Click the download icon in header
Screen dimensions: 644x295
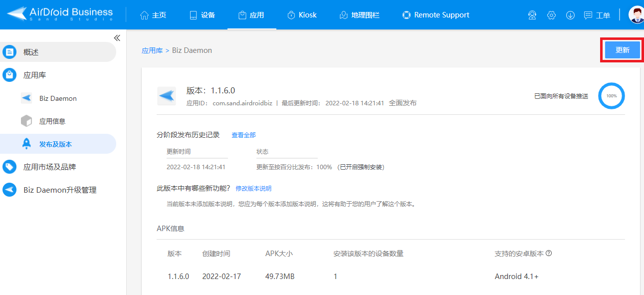[x=570, y=15]
